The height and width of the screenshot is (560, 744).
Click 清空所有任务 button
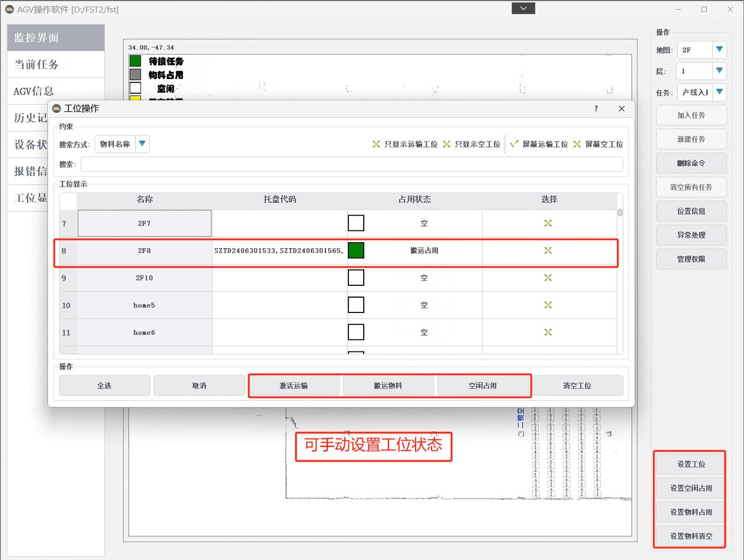[x=692, y=187]
